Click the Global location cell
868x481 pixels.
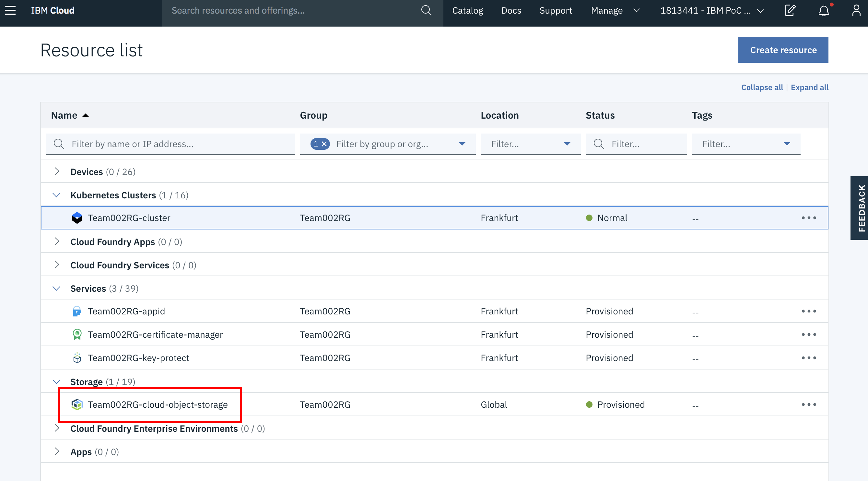click(494, 405)
